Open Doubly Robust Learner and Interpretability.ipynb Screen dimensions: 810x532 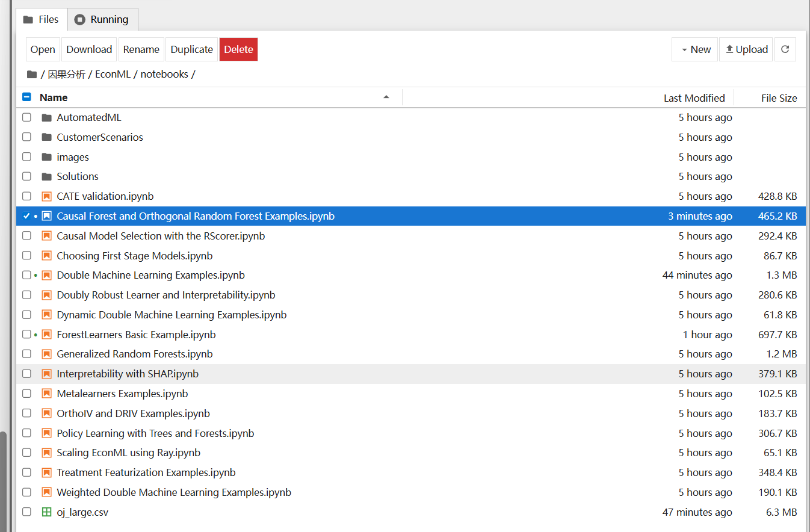pos(166,295)
